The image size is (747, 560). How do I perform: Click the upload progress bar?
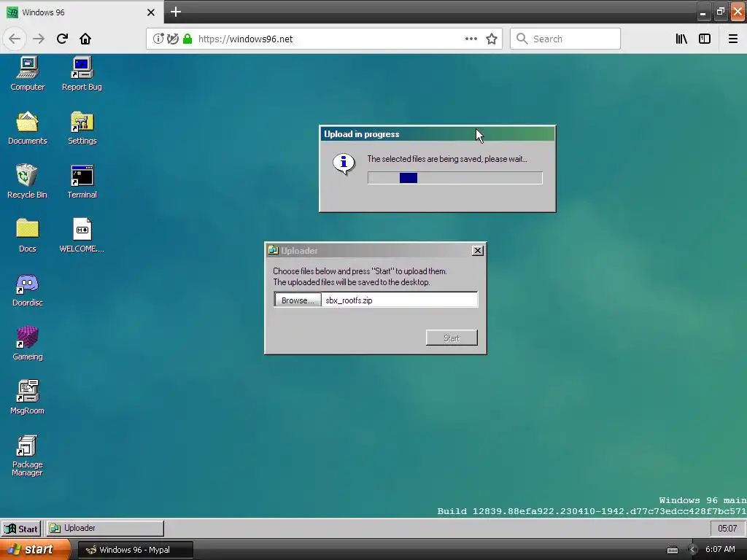click(455, 178)
